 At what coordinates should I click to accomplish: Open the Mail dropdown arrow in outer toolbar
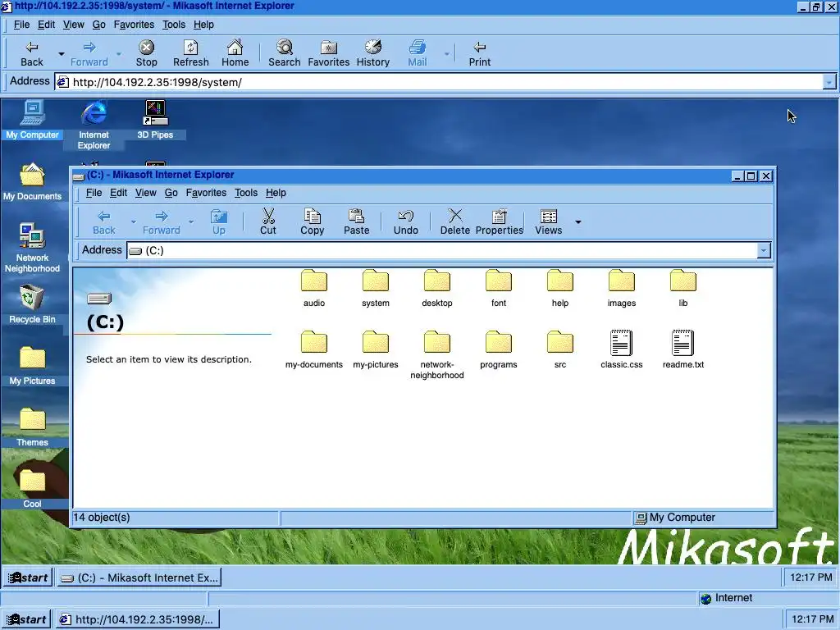[446, 53]
